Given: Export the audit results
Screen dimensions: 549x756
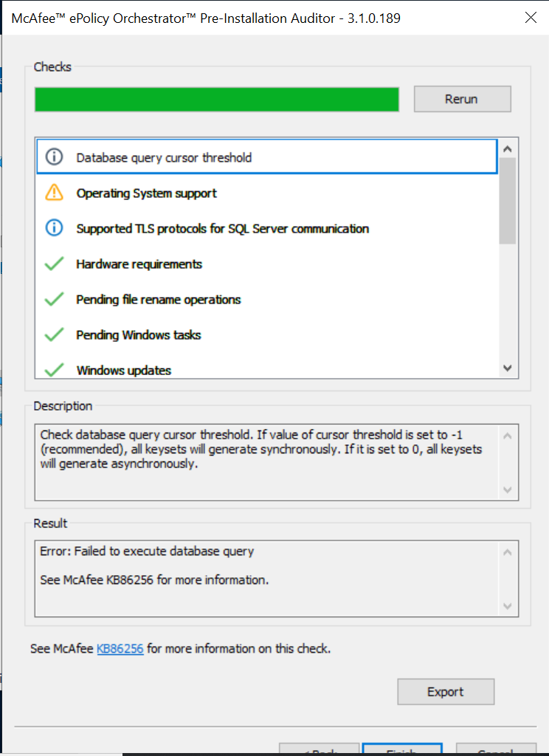Looking at the screenshot, I should (445, 692).
